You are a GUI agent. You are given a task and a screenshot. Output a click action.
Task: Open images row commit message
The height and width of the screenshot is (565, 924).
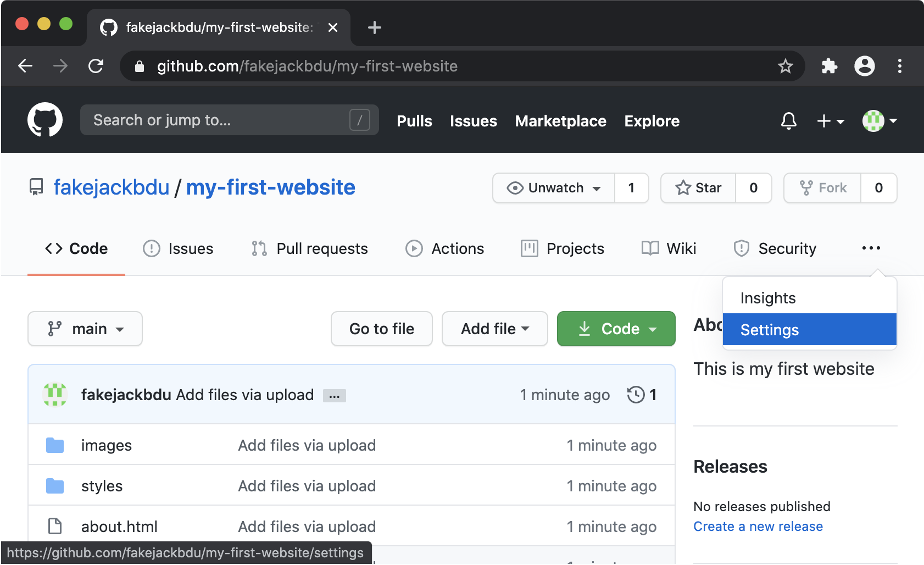pos(307,445)
